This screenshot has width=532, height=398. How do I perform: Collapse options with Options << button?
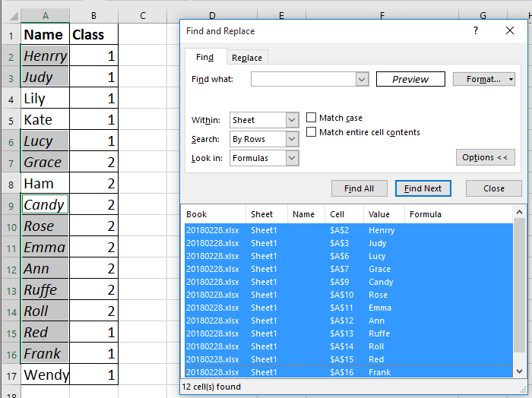click(x=484, y=157)
